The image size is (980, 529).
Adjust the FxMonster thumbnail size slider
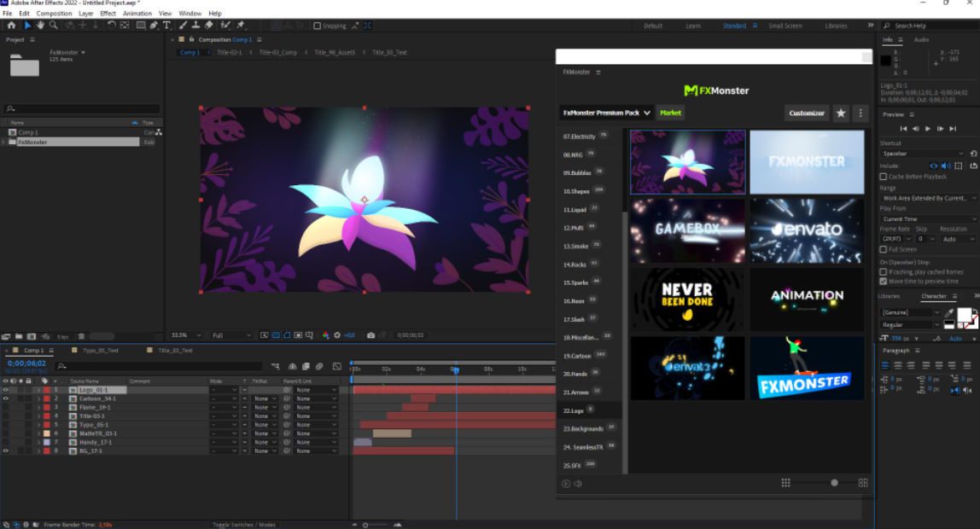click(834, 483)
